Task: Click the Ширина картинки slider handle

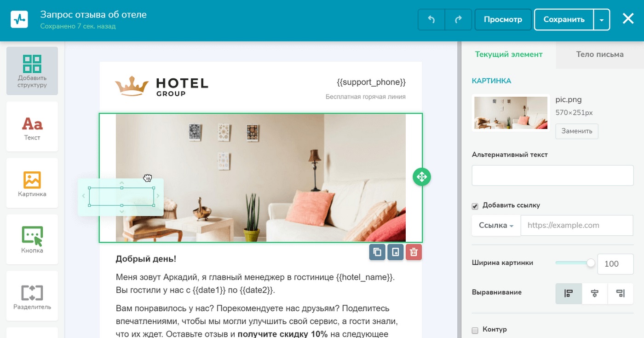Action: click(x=591, y=263)
